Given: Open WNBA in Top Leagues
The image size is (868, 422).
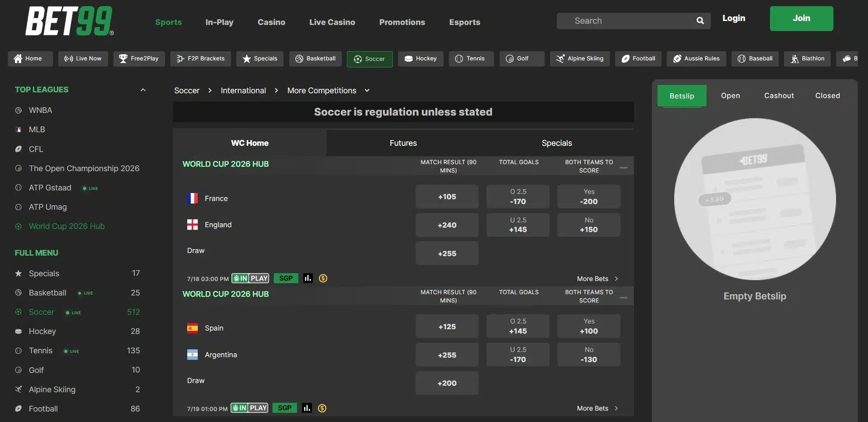Looking at the screenshot, I should [40, 110].
